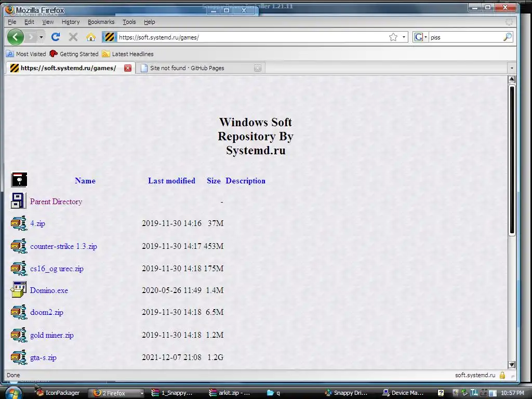Open the 2 Firefox taskbar group
The image size is (532, 399).
click(116, 393)
